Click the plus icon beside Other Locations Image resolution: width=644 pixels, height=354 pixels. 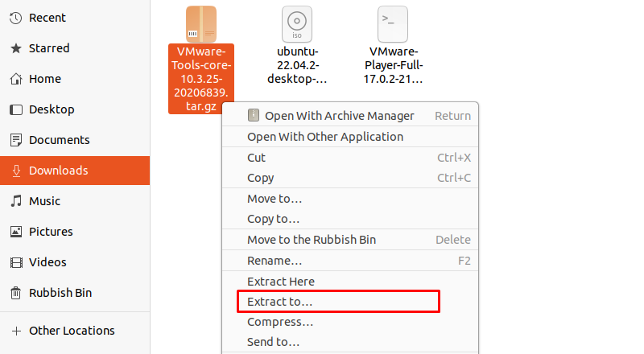16,331
